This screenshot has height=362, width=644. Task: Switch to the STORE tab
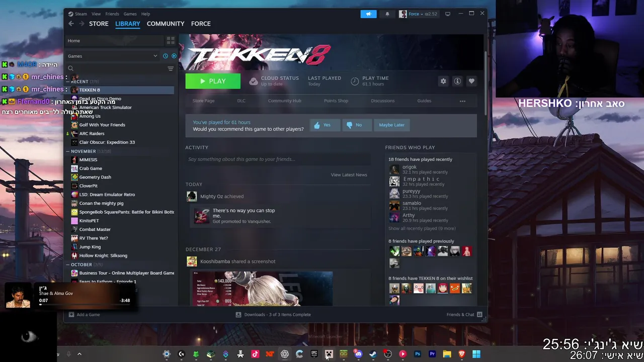(99, 24)
